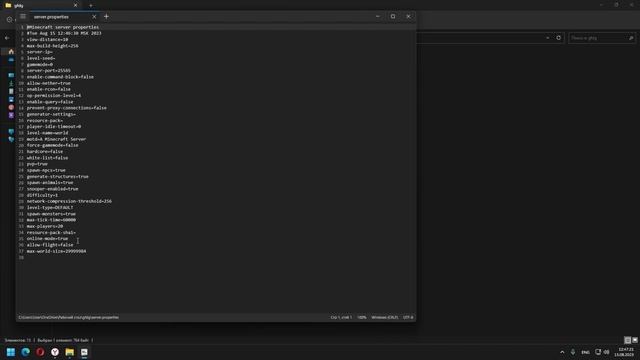Click the line 'level-type=DEFAULT'

pyautogui.click(x=50, y=207)
